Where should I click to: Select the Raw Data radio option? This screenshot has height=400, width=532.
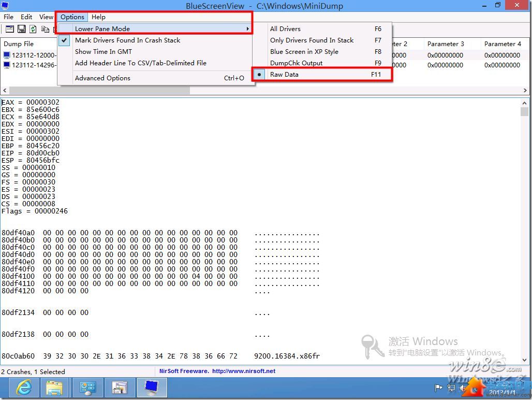click(x=322, y=75)
